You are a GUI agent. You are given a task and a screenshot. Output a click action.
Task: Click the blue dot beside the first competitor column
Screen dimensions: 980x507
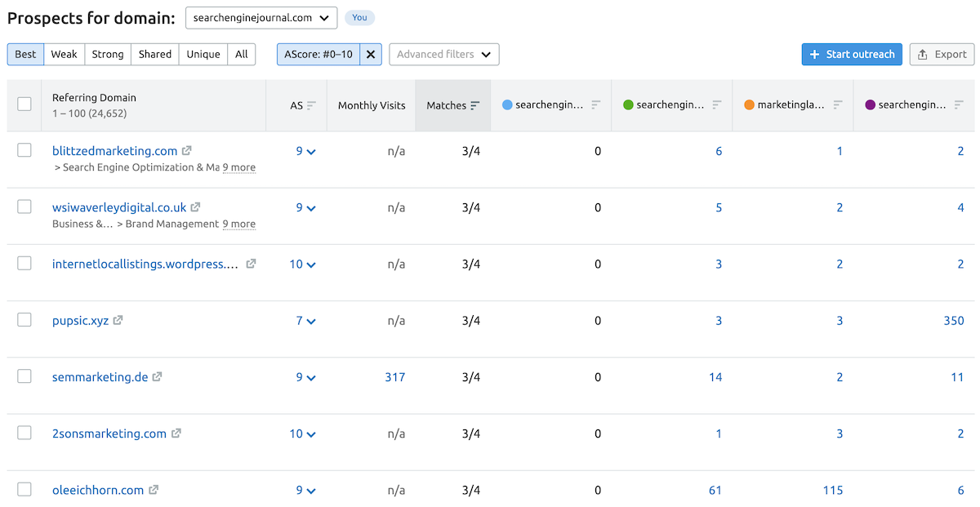coord(507,105)
